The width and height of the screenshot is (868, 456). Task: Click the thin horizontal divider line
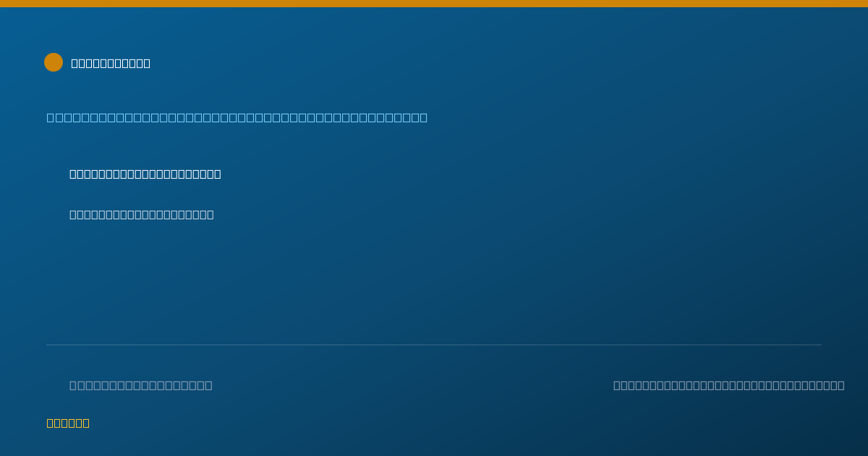434,345
